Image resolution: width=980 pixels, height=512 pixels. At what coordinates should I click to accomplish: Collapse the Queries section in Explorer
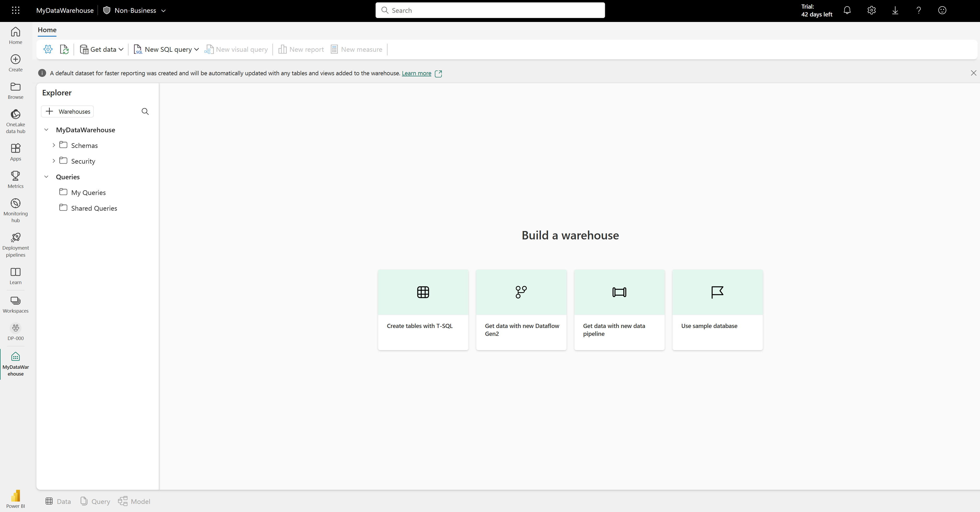(46, 176)
